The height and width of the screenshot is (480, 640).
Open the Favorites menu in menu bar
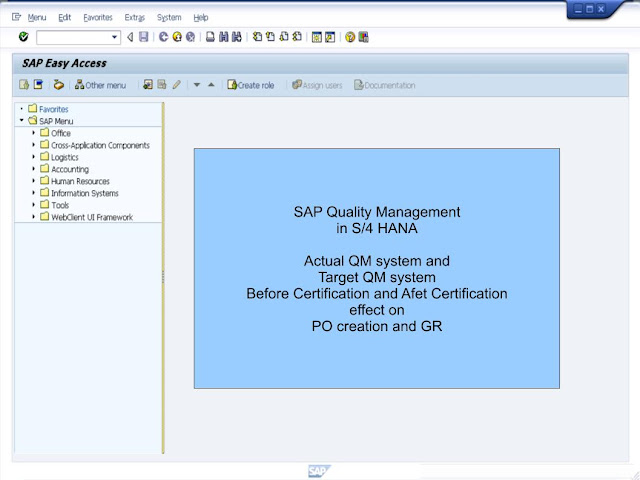click(x=98, y=18)
